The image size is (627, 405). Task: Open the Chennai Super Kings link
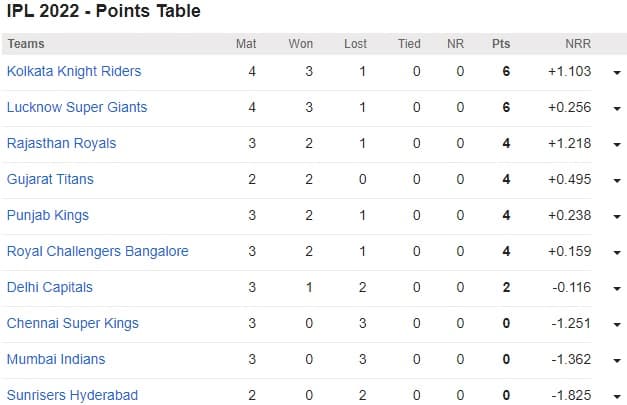click(x=73, y=324)
